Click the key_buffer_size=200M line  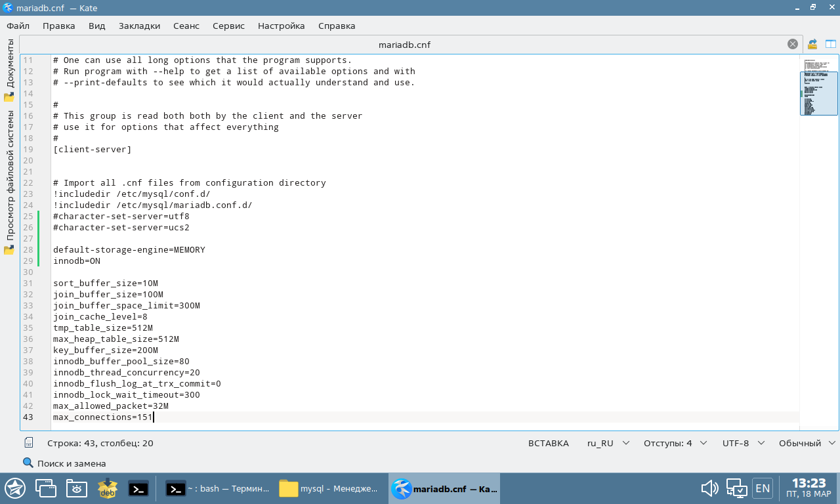pyautogui.click(x=106, y=350)
